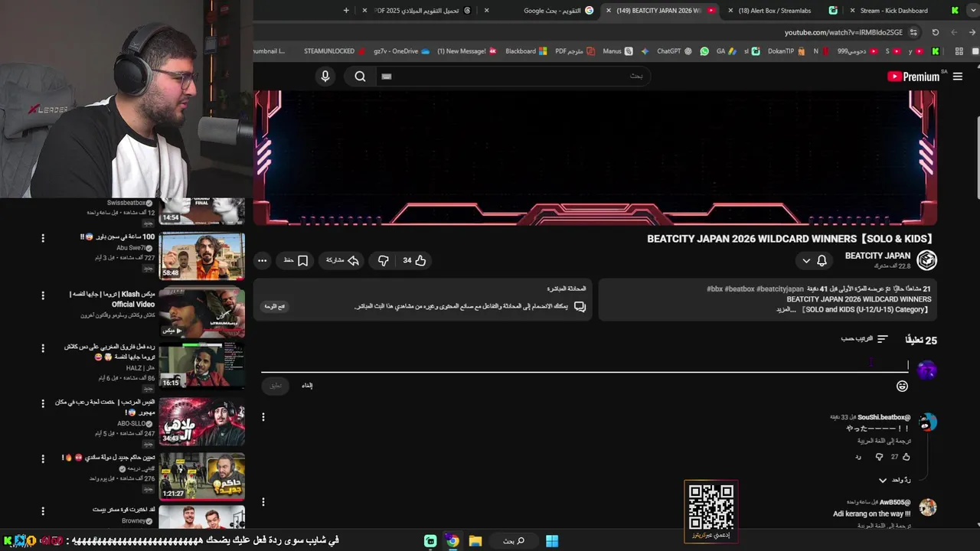Open options for the Abu Swe7l video
Screen dimensions: 980x551
pyautogui.click(x=43, y=238)
